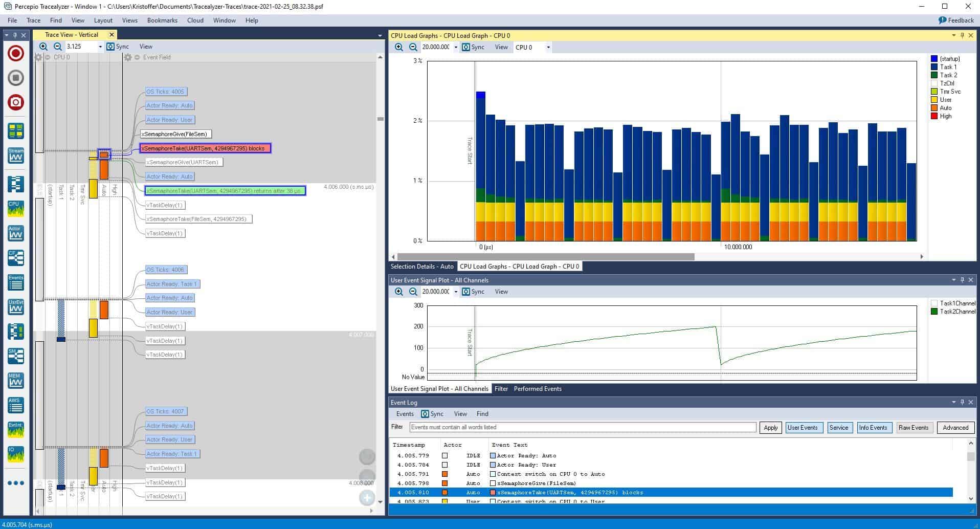The height and width of the screenshot is (529, 980).
Task: Click the Apply button in Event Log
Action: pyautogui.click(x=770, y=428)
